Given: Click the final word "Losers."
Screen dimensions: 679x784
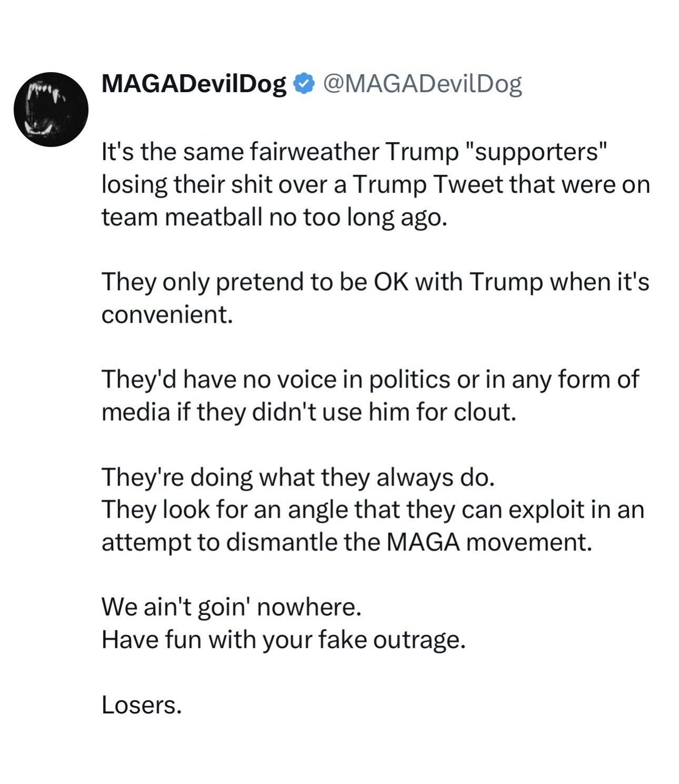Looking at the screenshot, I should (142, 706).
